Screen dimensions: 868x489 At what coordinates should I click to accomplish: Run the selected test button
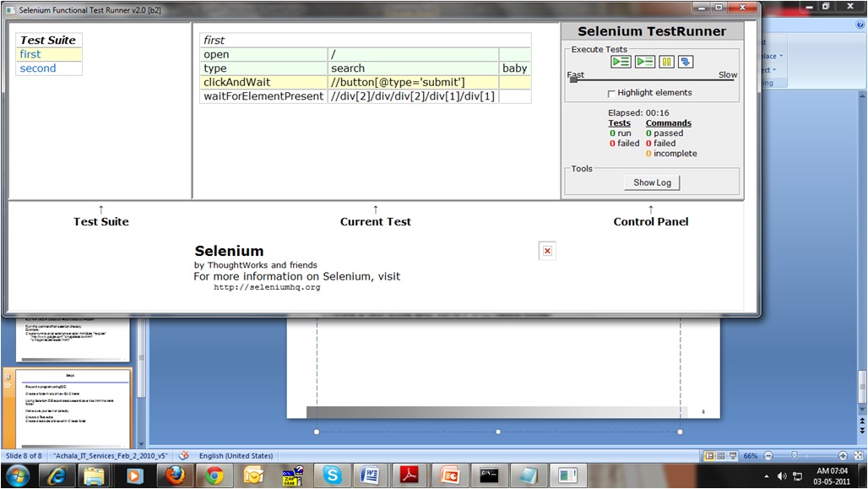pyautogui.click(x=644, y=62)
